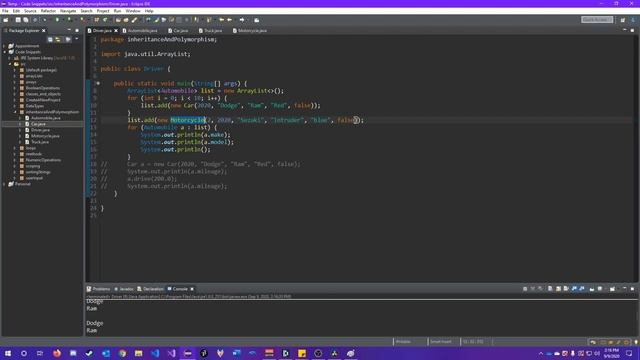640x360 pixels.
Task: Open Chrome from the taskbar
Action: point(122,353)
